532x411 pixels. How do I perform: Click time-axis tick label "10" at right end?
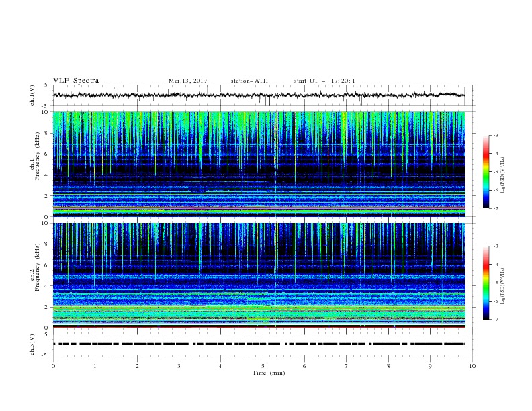pos(472,366)
